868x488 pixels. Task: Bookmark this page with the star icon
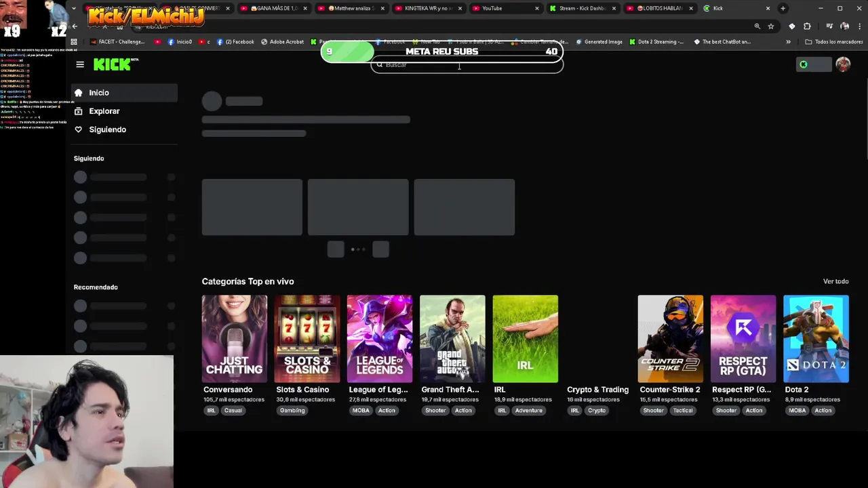coord(771,26)
